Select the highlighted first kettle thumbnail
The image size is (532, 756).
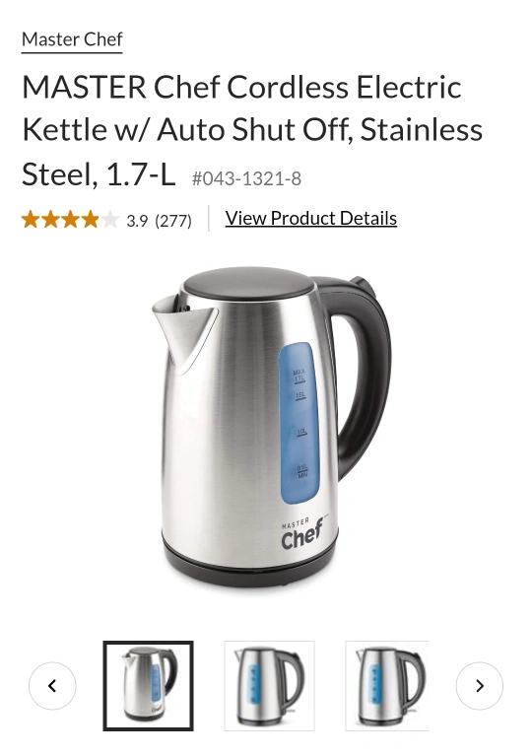149,686
